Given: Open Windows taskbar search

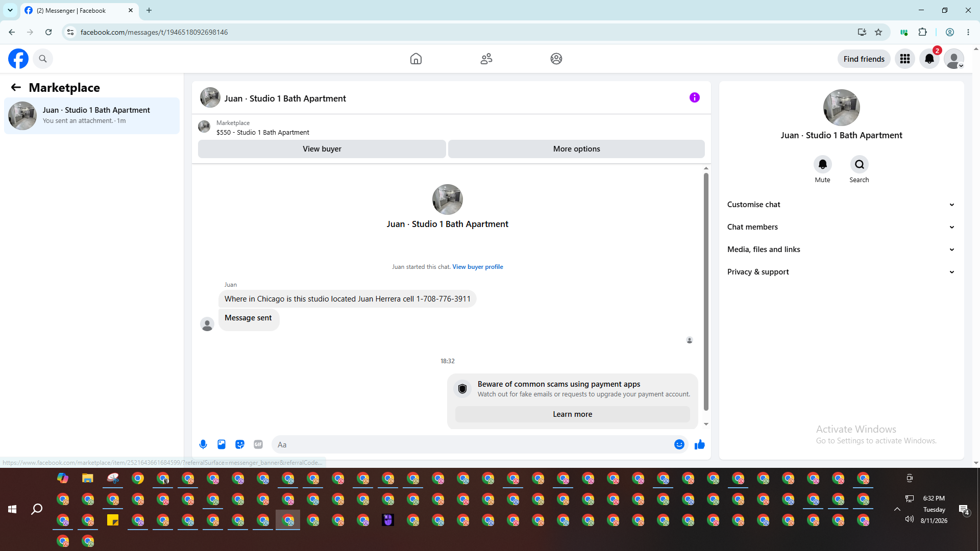Looking at the screenshot, I should pos(37,509).
